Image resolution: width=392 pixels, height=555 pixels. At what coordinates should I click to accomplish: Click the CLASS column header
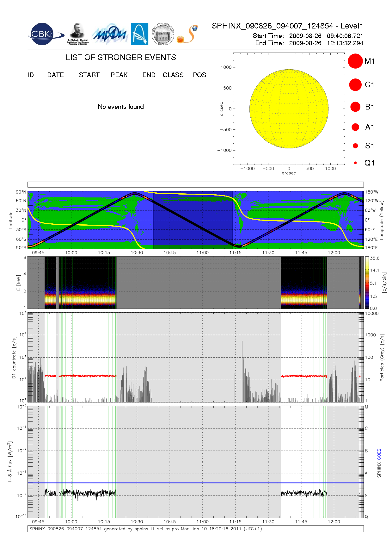173,75
